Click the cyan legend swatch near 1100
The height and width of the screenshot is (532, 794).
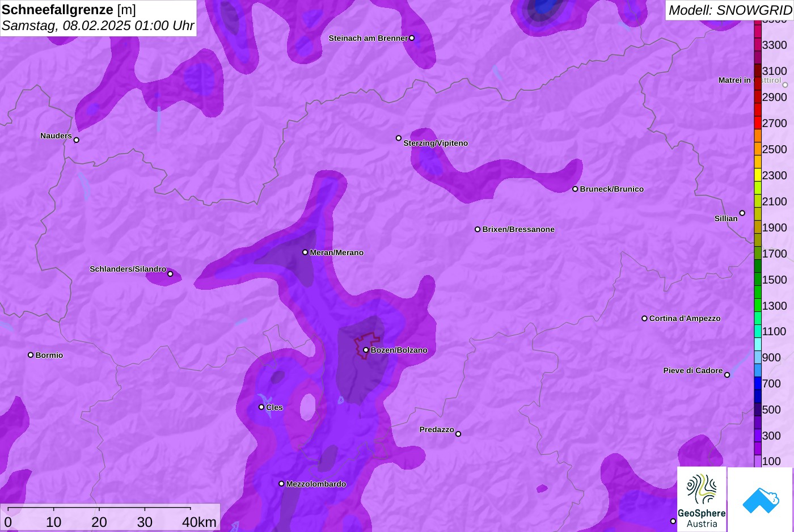click(758, 331)
